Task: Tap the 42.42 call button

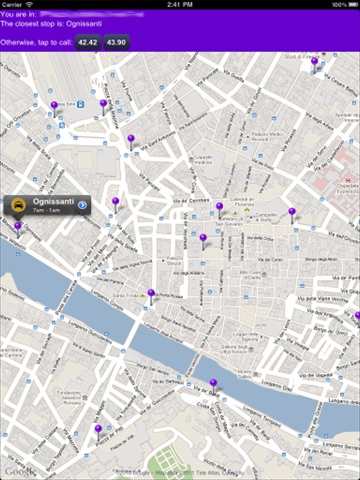Action: 88,43
